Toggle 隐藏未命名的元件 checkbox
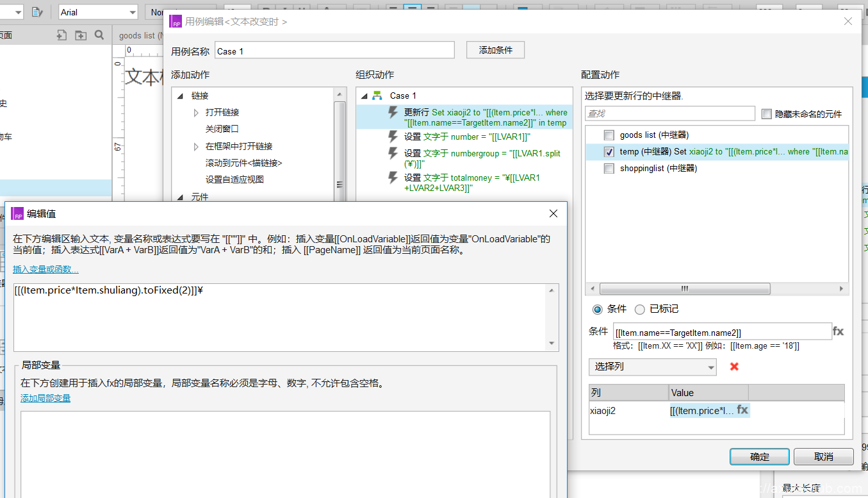This screenshot has width=868, height=498. [x=766, y=114]
